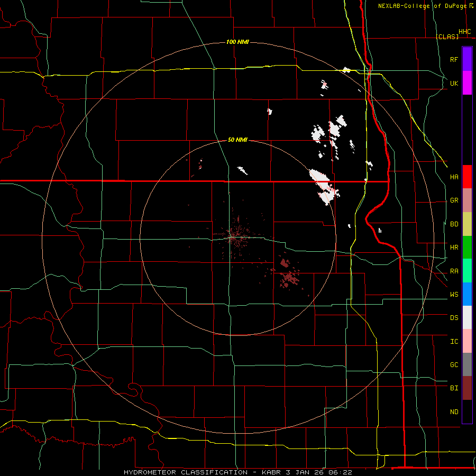Click the dark red BI legend swatch
The height and width of the screenshot is (476, 476).
click(x=467, y=388)
